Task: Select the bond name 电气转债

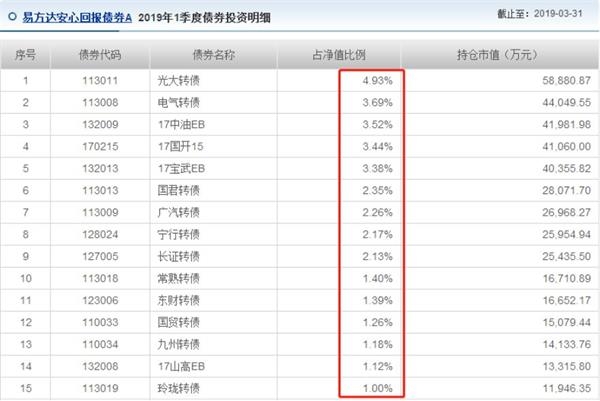Action: [179, 103]
